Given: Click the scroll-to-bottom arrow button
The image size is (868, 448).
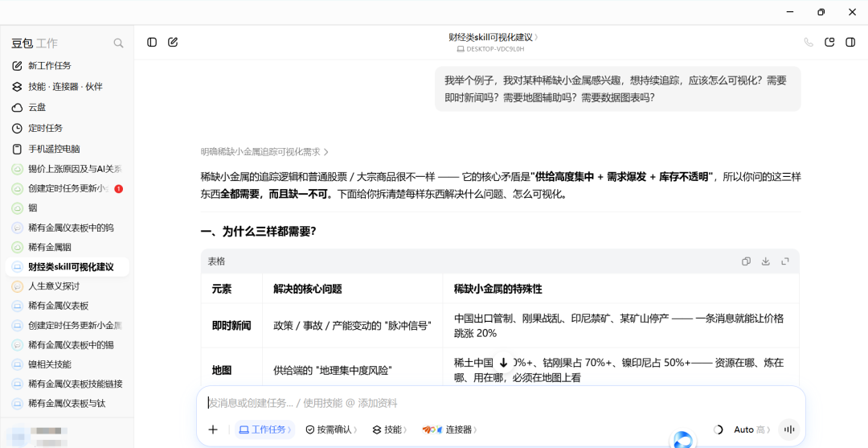Looking at the screenshot, I should [504, 363].
